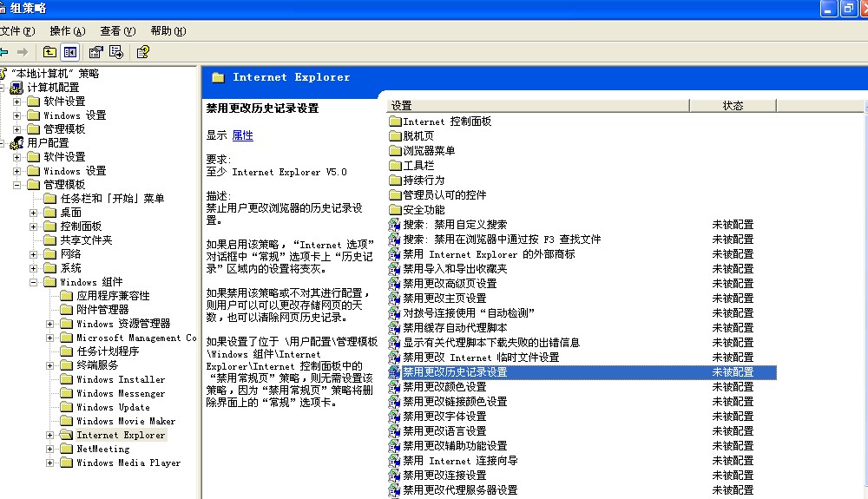Select 任务栏和「开始」菜单 in tree
This screenshot has height=499, width=868.
[x=112, y=199]
